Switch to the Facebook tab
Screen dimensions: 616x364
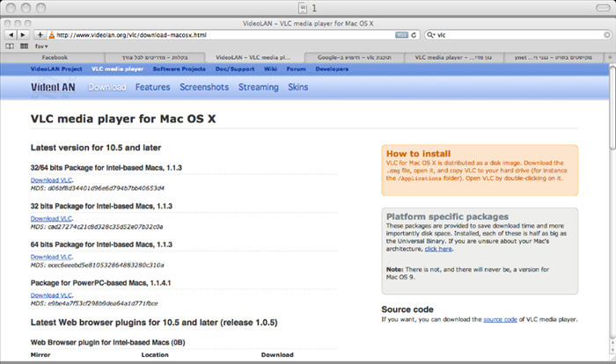pyautogui.click(x=55, y=57)
